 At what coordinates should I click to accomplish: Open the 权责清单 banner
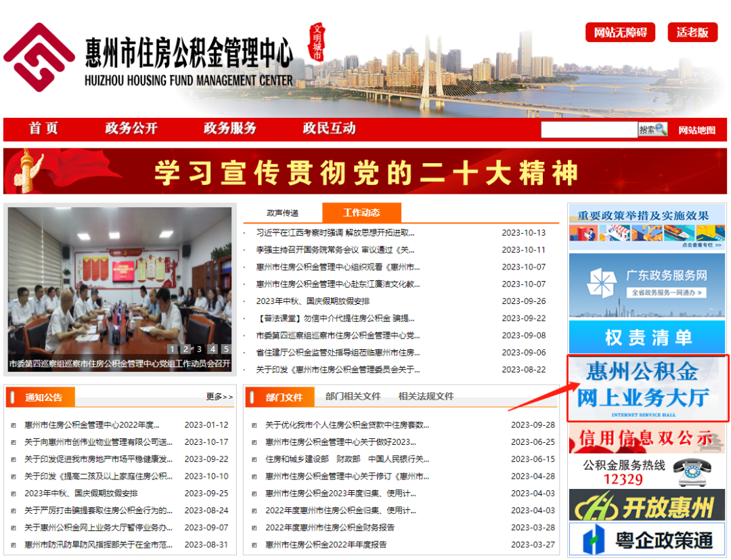pos(647,336)
